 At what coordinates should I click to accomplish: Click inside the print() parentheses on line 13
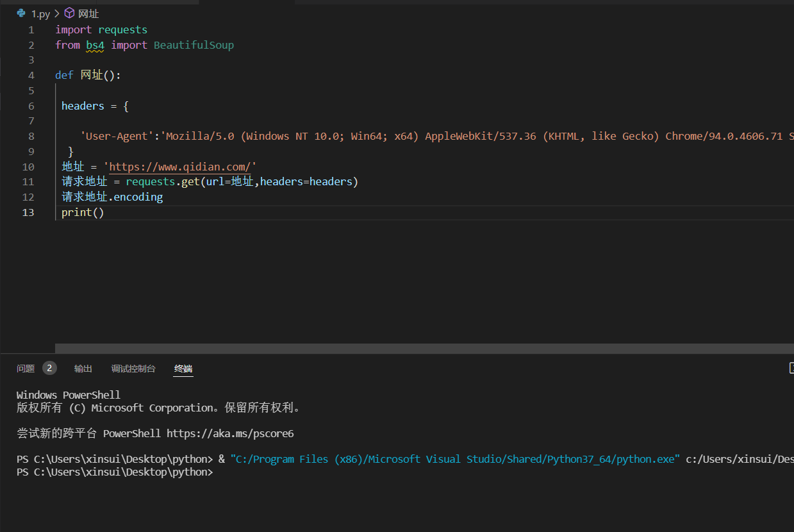click(x=98, y=212)
